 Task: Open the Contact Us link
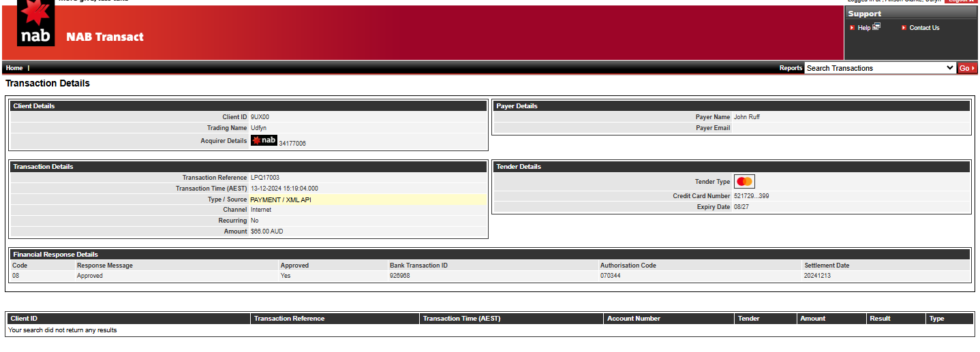[x=924, y=28]
